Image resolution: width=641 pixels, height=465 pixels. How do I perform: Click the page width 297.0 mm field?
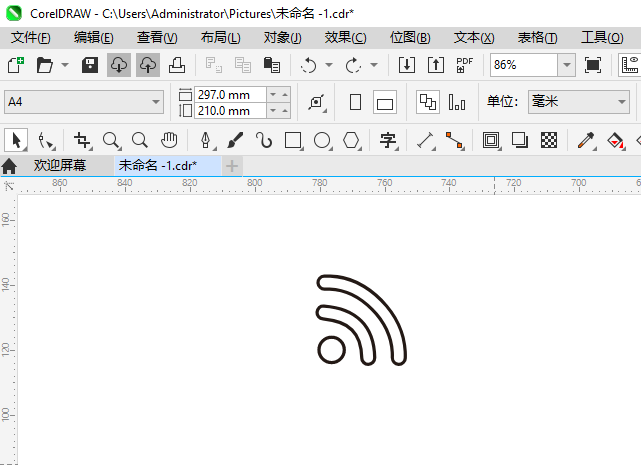[230, 95]
